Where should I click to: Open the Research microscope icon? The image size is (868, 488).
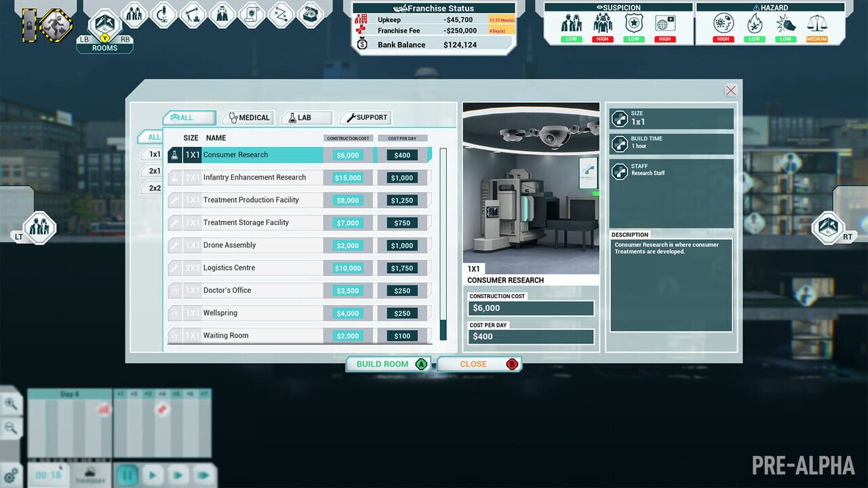(163, 15)
